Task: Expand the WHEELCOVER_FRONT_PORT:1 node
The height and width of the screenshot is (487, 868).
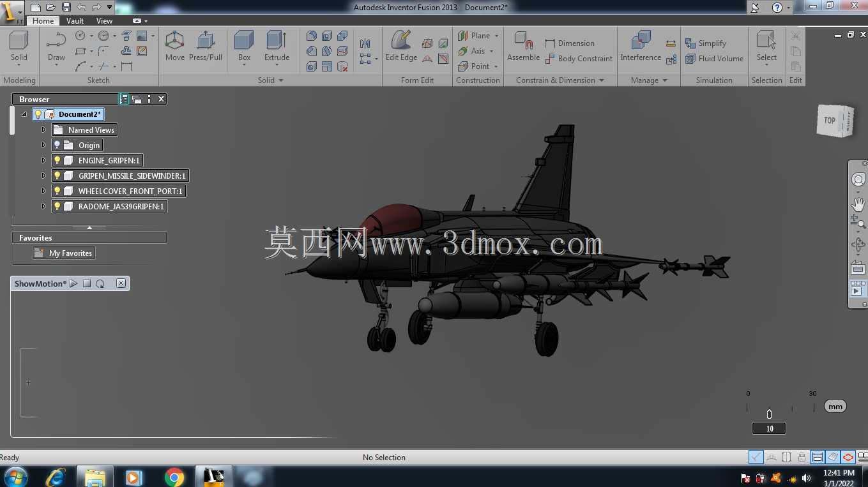Action: (x=43, y=191)
